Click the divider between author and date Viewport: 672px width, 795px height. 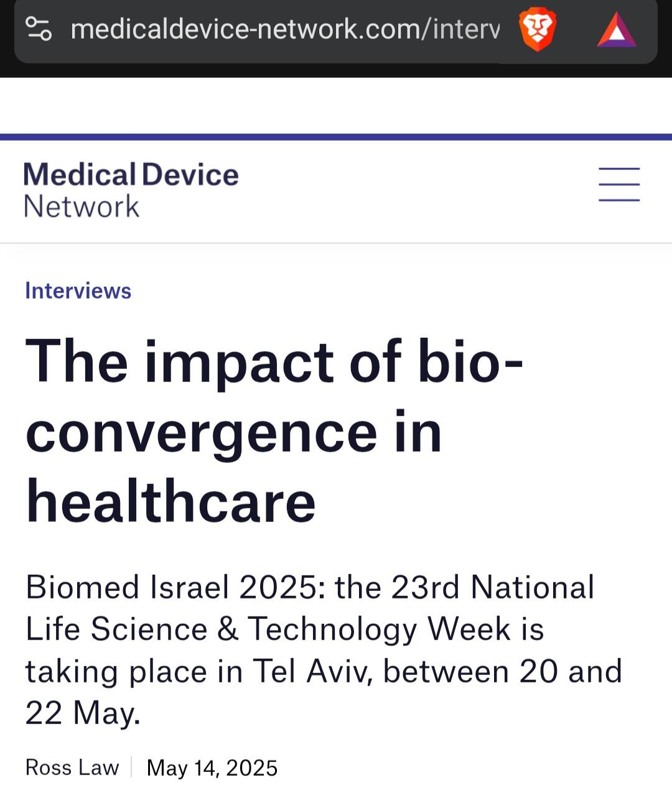(132, 767)
